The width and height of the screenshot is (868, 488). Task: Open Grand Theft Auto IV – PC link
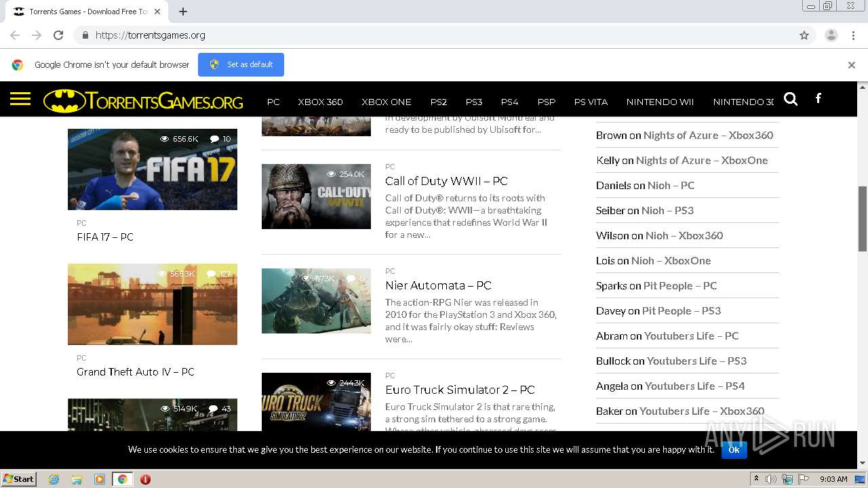tap(136, 371)
